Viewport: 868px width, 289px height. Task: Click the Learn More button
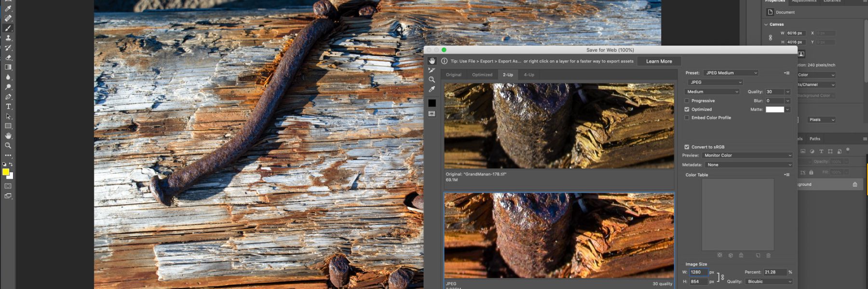pos(659,61)
